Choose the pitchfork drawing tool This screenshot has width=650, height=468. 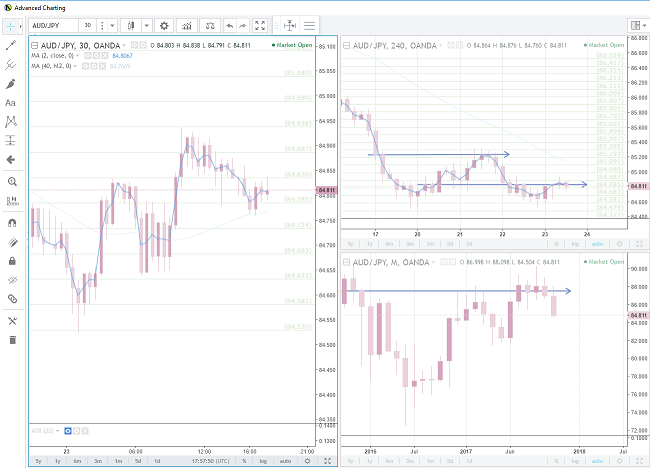[11, 64]
